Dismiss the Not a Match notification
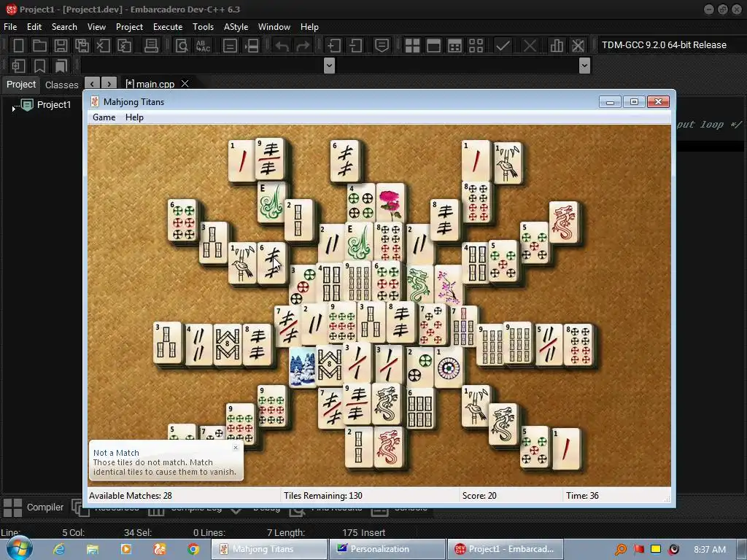747x560 pixels. (236, 448)
